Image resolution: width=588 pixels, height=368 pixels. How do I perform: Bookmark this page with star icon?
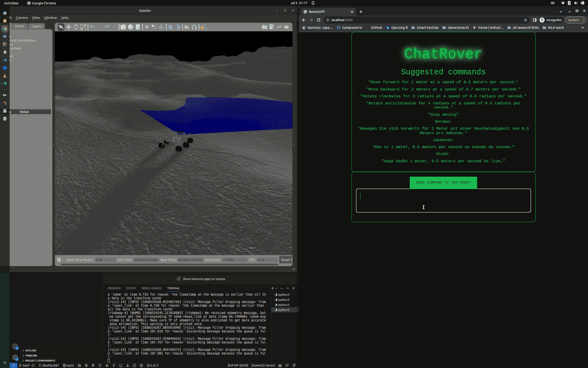point(526,20)
